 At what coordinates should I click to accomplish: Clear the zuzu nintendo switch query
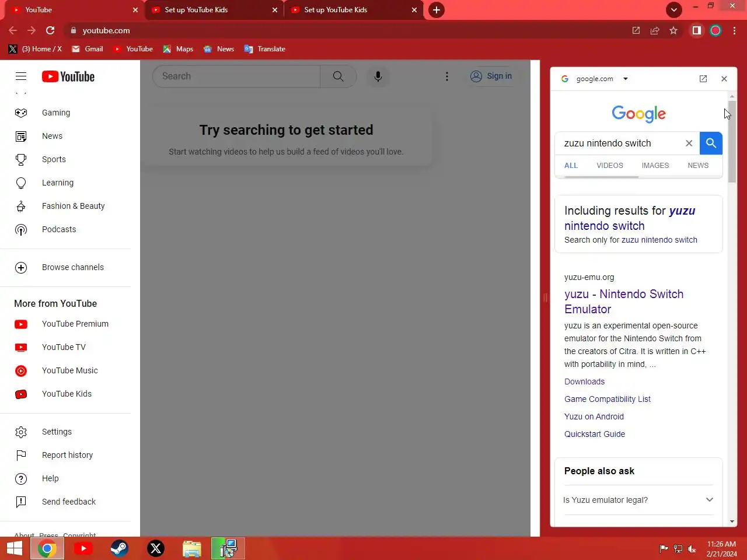coord(689,143)
